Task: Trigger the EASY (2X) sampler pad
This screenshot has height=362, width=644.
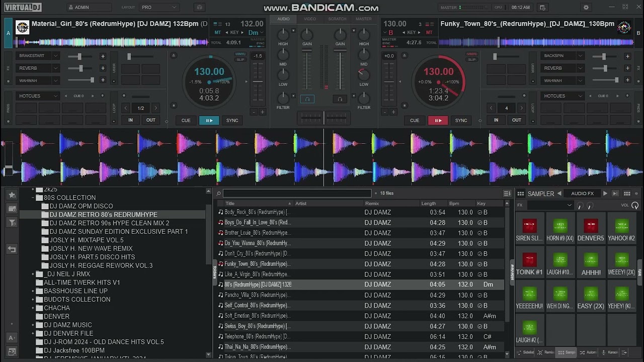Action: coord(591,297)
